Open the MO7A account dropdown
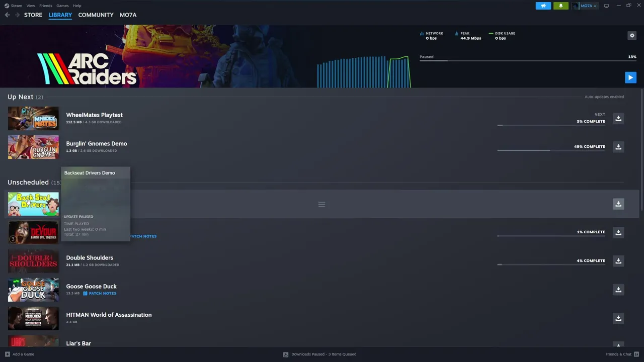The width and height of the screenshot is (644, 362). click(x=585, y=6)
